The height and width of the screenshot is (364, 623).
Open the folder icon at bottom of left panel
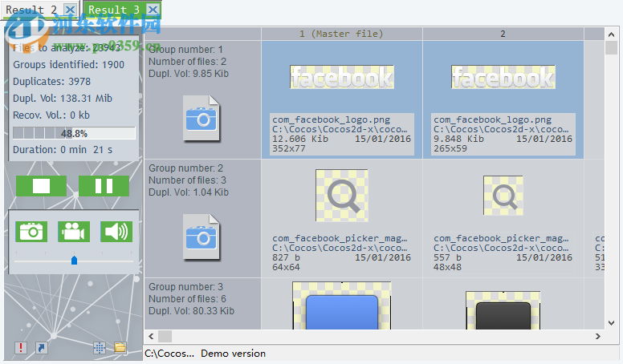(120, 348)
